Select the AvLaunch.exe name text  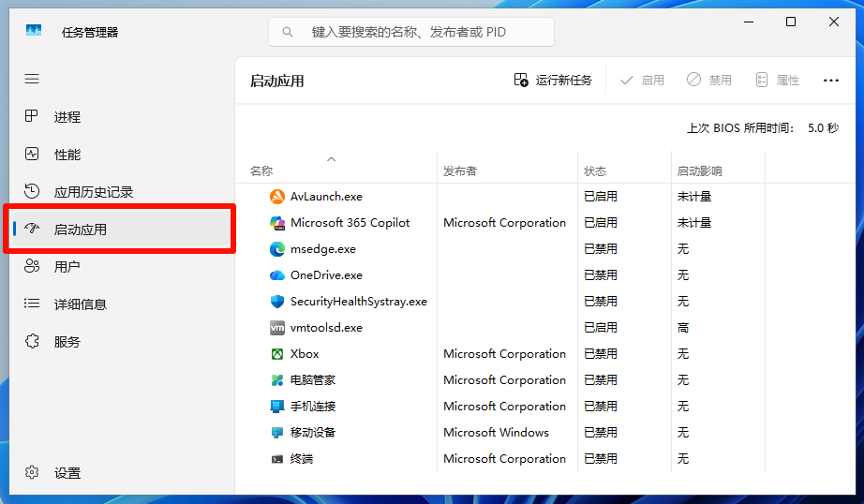326,197
